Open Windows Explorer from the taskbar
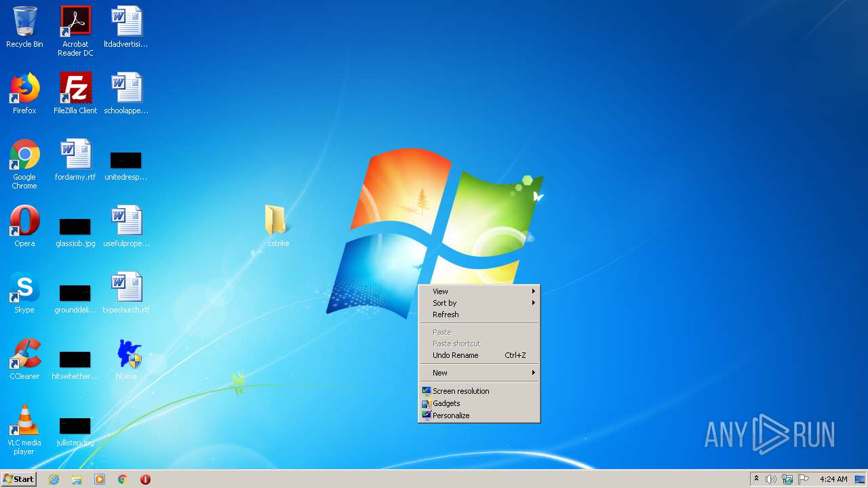868x488 pixels. (x=77, y=479)
